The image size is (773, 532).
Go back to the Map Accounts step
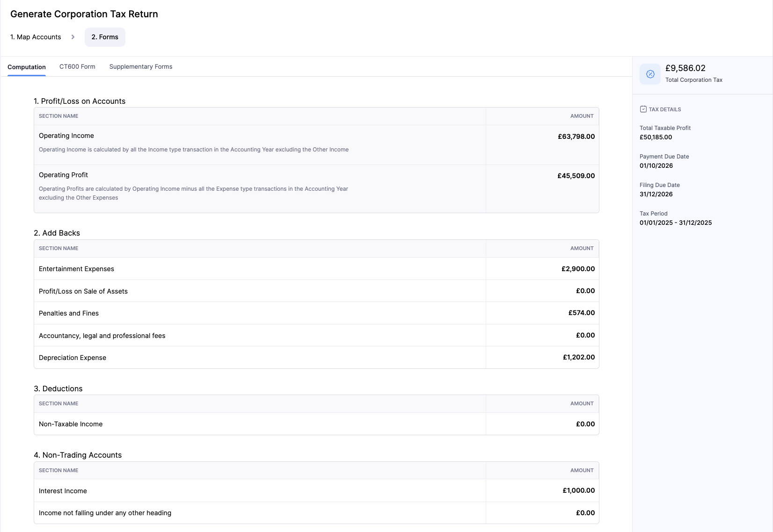pos(36,37)
